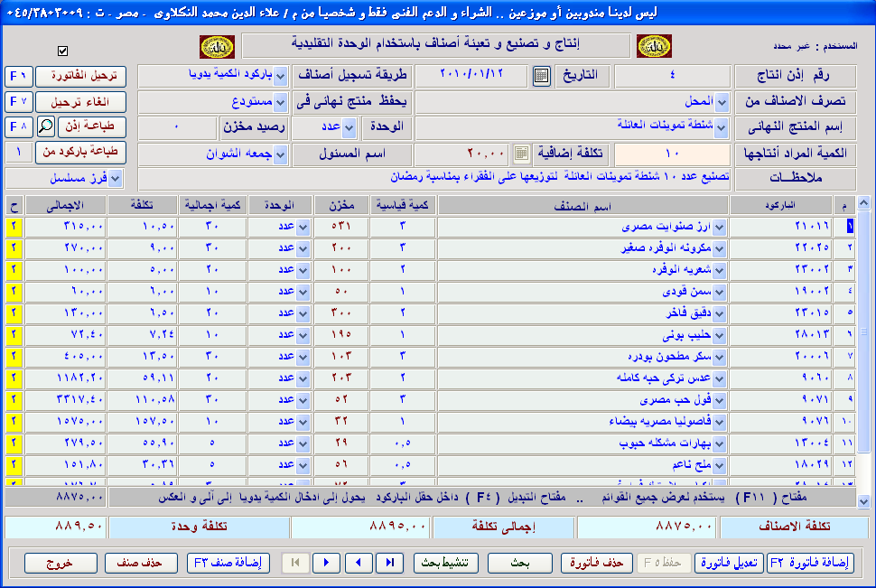Click the down arrow of the table scrollbar
876x588 pixels.
pyautogui.click(x=862, y=500)
